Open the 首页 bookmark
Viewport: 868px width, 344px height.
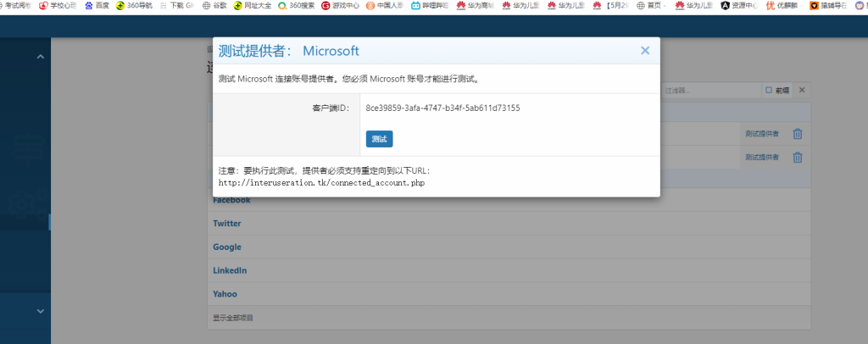[x=652, y=6]
